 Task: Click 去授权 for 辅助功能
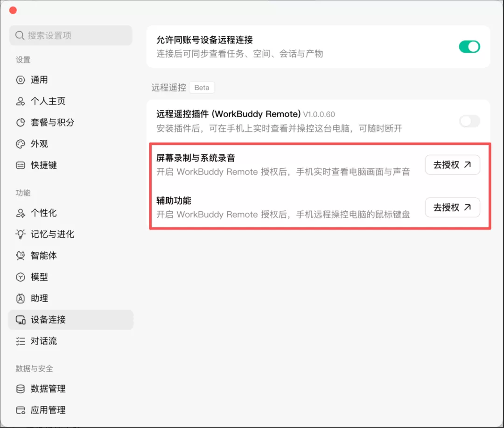tap(452, 207)
